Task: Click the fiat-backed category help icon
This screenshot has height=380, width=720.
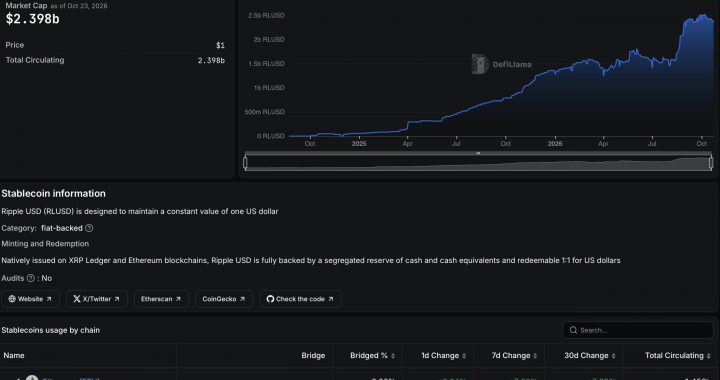Action: 89,228
